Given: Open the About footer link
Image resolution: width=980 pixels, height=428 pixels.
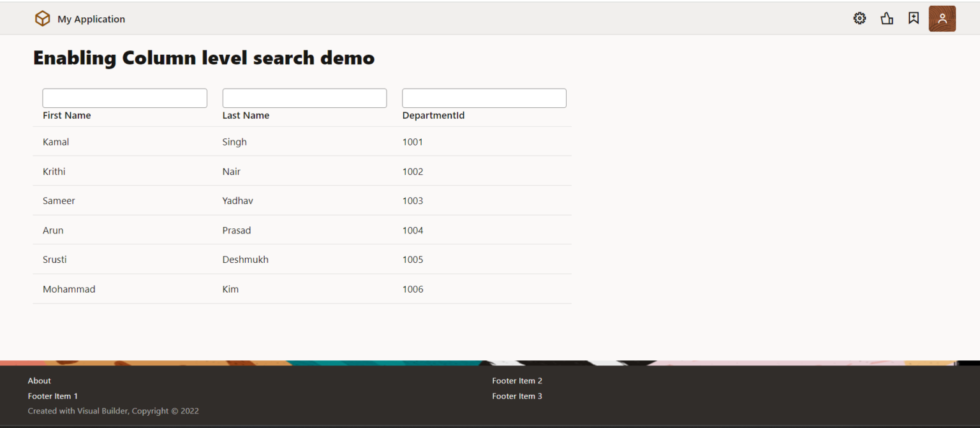Looking at the screenshot, I should tap(39, 380).
